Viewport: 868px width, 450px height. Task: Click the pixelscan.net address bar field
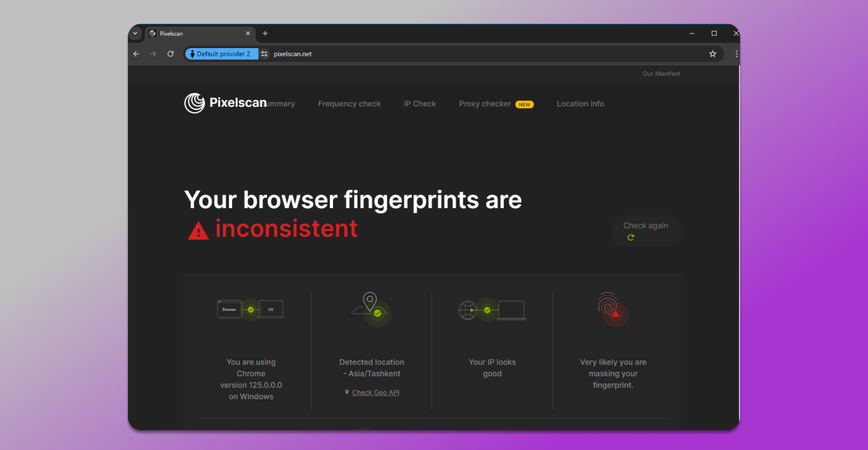(462, 54)
